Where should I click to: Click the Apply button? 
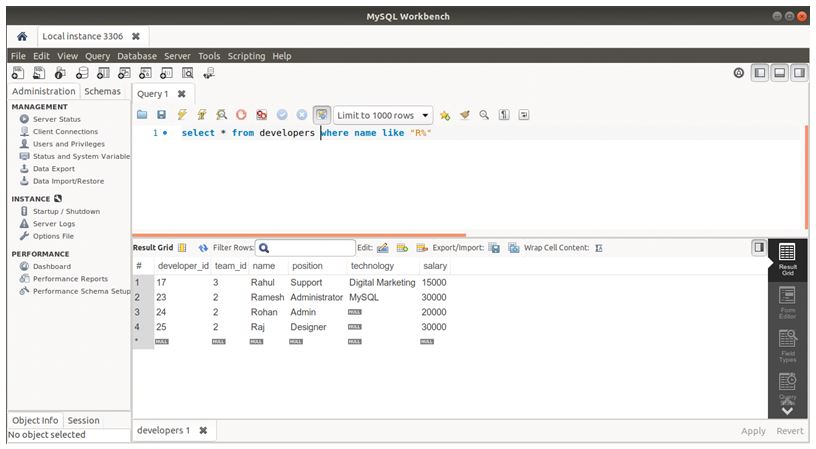click(753, 431)
